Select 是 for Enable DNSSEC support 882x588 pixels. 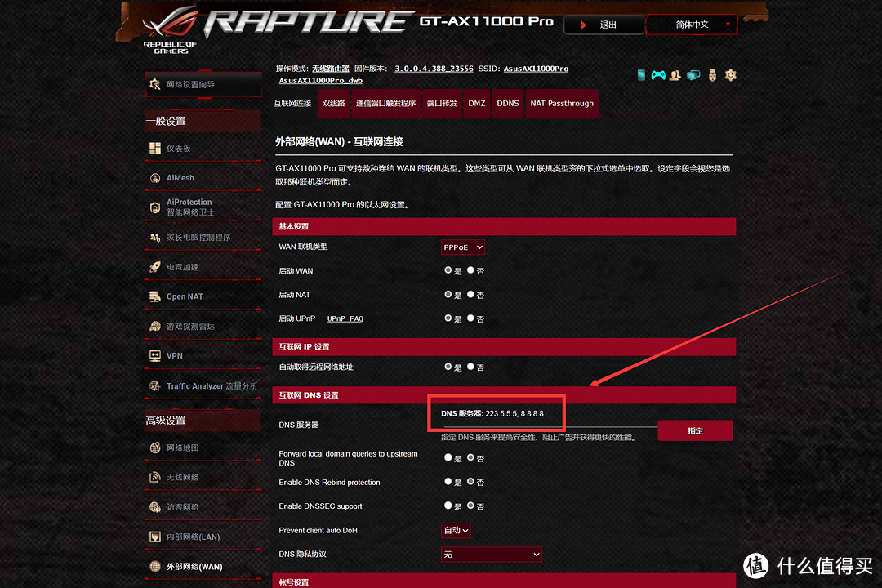coord(448,506)
